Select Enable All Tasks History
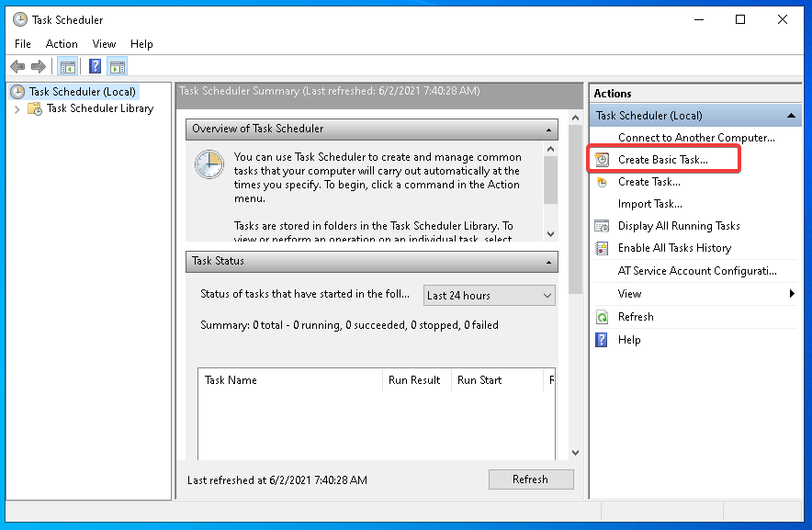This screenshot has height=530, width=812. click(675, 248)
